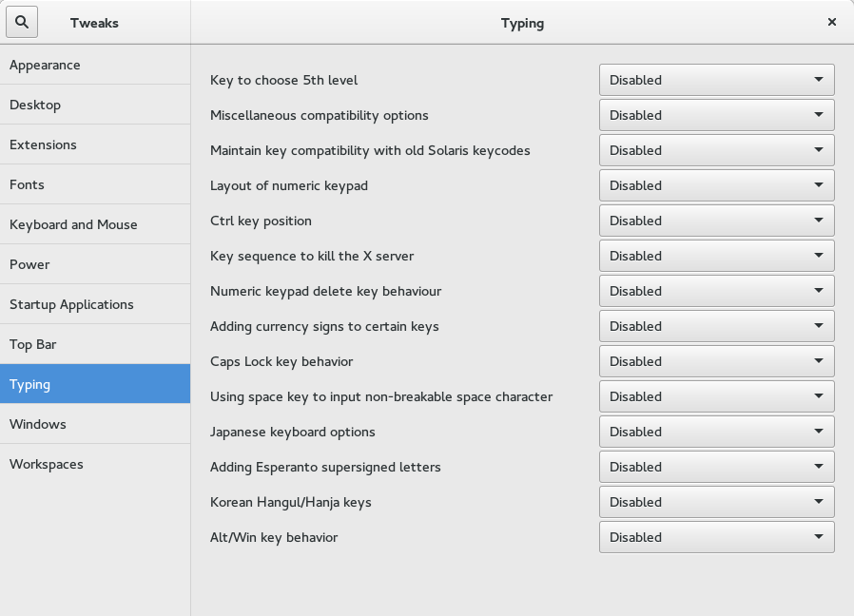The image size is (854, 616).
Task: Expand Korean Hangul/Hanja keys dropdown
Action: click(717, 502)
